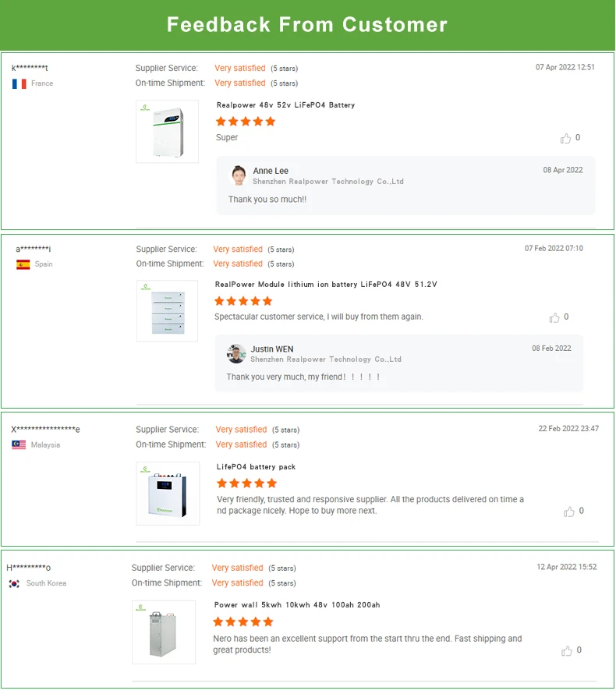The width and height of the screenshot is (616, 694).
Task: Click the "Spectacular customer service" review text
Action: pyautogui.click(x=319, y=317)
